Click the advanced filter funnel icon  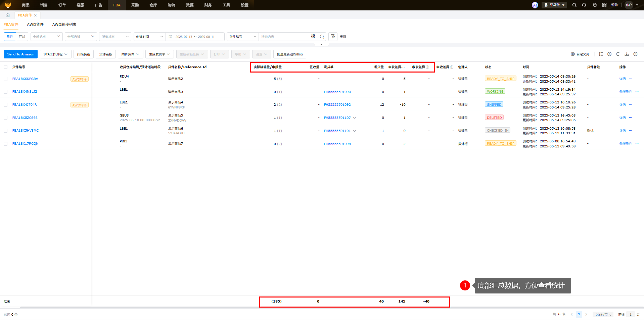pyautogui.click(x=333, y=36)
